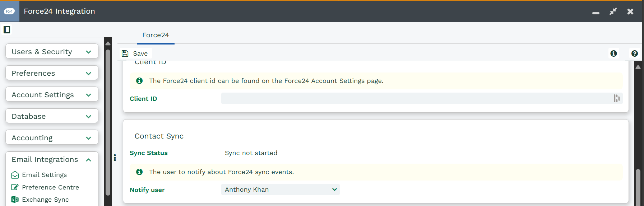Open the Notify user dropdown
This screenshot has width=644, height=206.
[281, 189]
